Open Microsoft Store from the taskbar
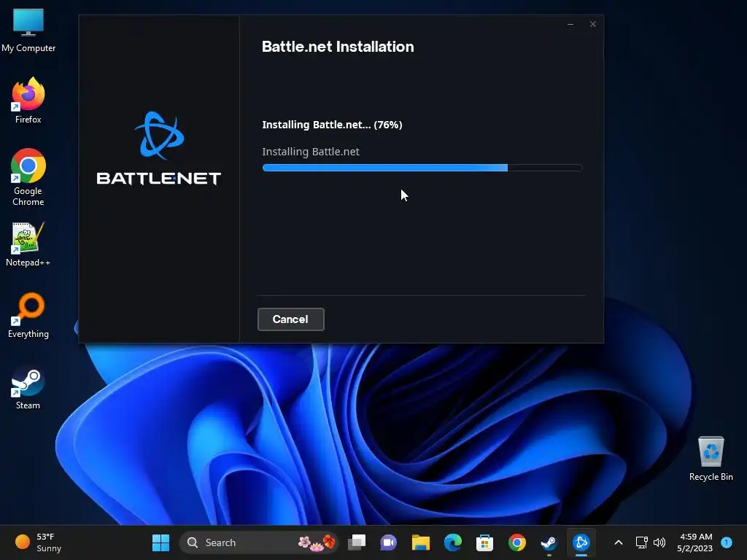This screenshot has height=560, width=747. [x=484, y=542]
